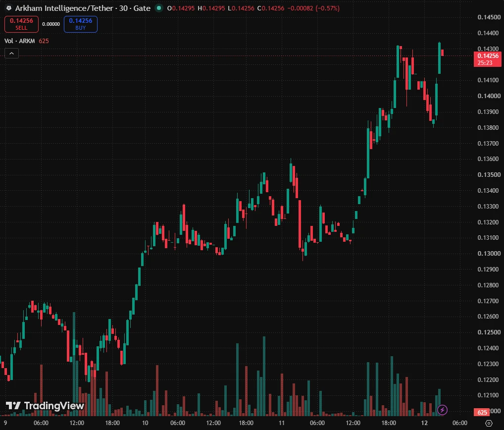Image resolution: width=504 pixels, height=430 pixels.
Task: Click the red volume label 625
Action: point(482,412)
